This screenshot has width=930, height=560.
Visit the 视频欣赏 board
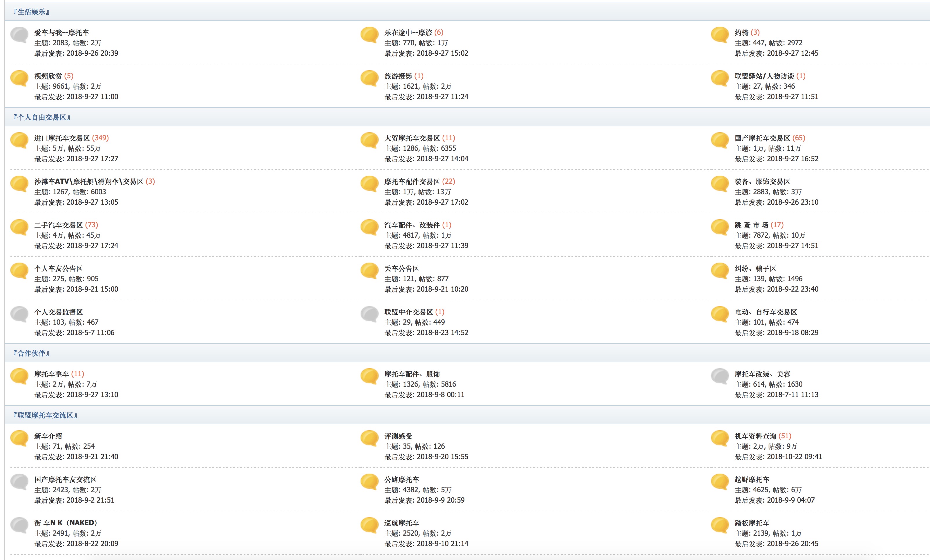pos(48,76)
